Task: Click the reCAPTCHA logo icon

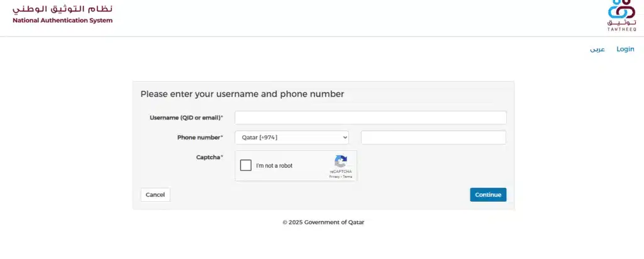Action: click(340, 162)
